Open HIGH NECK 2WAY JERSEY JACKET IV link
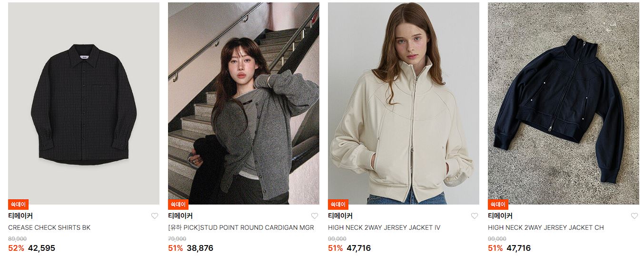 [x=384, y=228]
